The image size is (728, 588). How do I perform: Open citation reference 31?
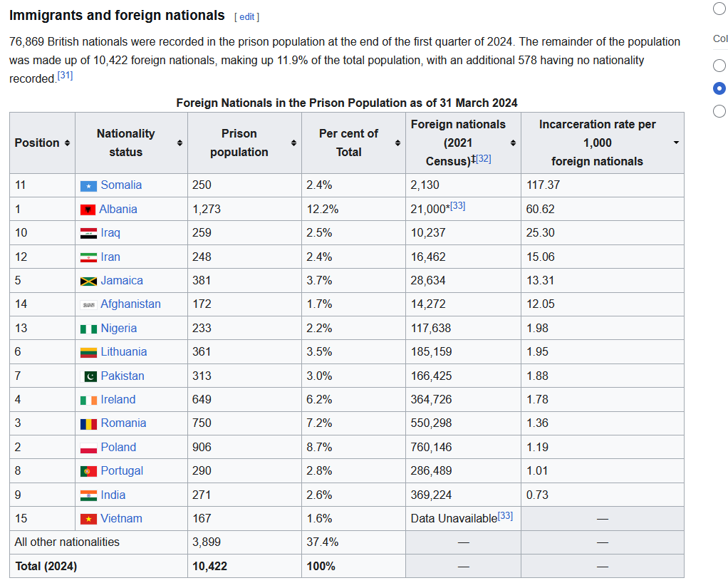click(65, 76)
